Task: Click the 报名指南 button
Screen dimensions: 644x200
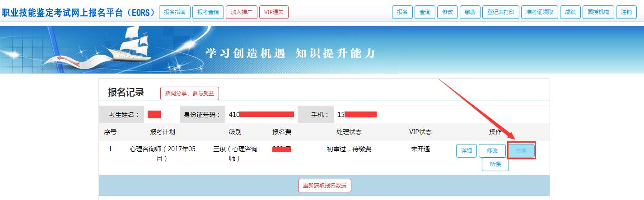Action: click(175, 12)
